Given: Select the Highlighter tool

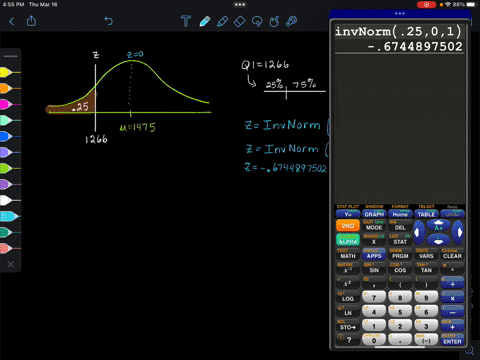Looking at the screenshot, I should click(222, 21).
